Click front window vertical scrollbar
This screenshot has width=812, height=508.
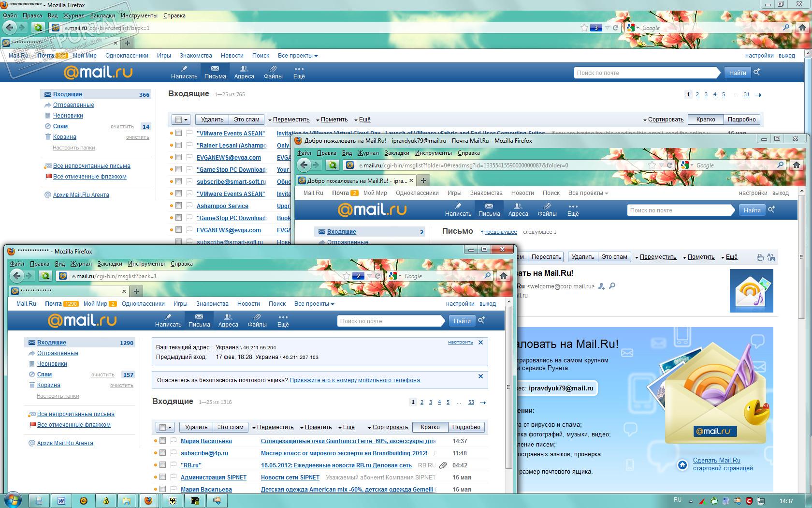coord(508,387)
